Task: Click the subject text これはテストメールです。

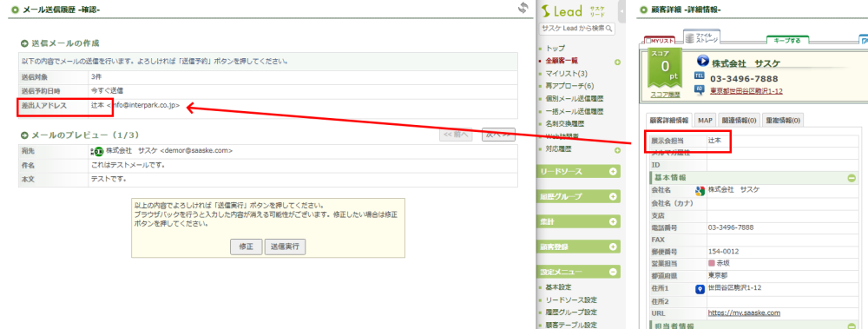Action: (128, 165)
